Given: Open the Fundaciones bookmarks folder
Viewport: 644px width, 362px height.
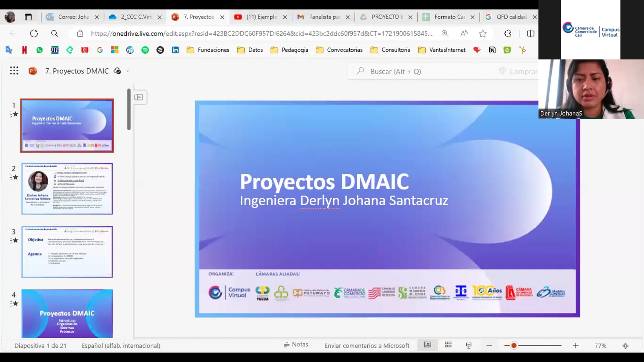Looking at the screenshot, I should pos(208,50).
